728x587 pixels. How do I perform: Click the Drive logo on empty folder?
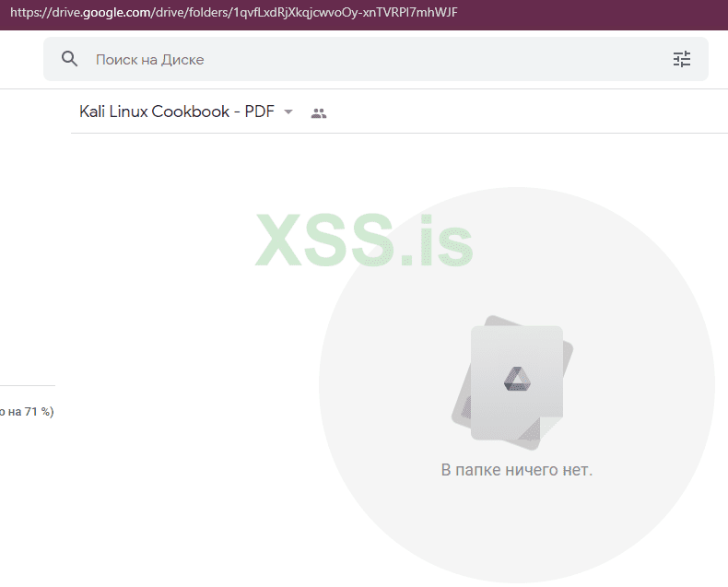(517, 379)
